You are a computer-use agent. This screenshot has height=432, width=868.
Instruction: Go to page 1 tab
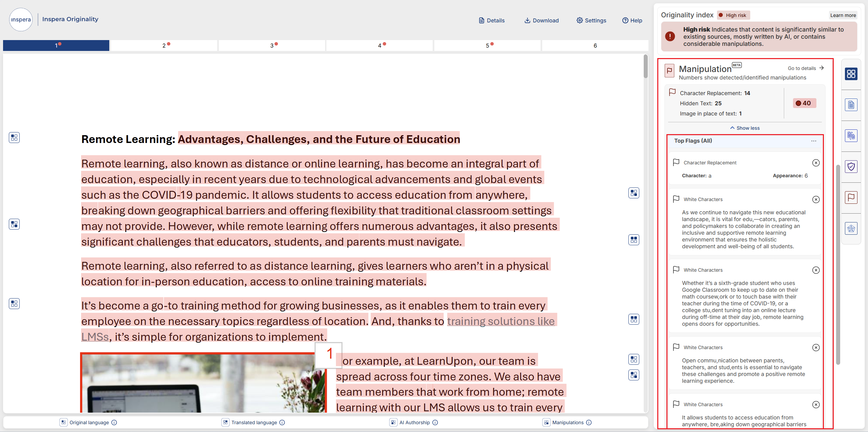[56, 45]
